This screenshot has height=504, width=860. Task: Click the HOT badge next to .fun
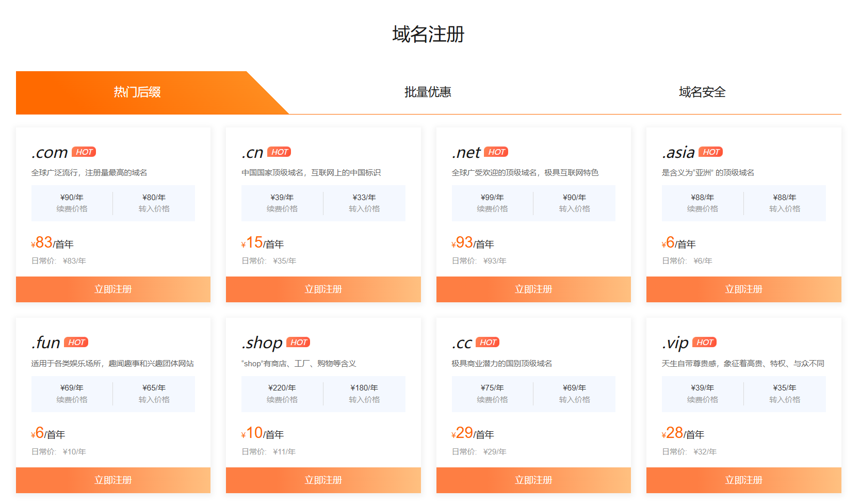click(x=76, y=342)
